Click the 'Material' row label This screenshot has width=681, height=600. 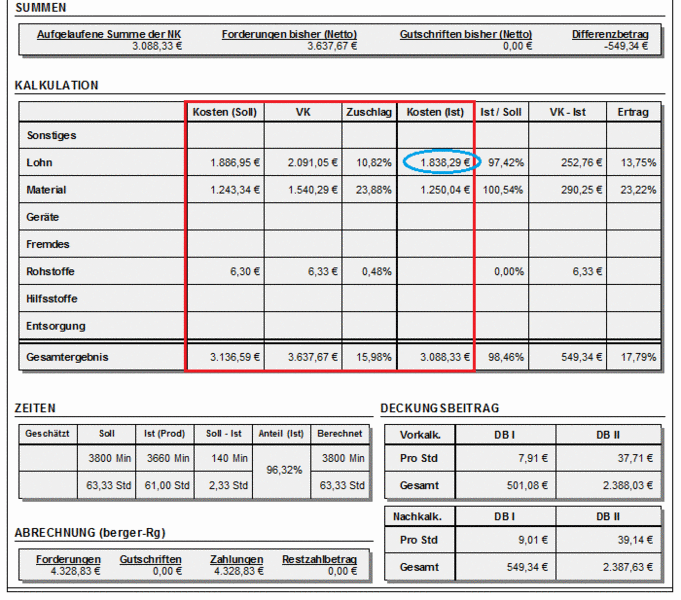coord(46,190)
